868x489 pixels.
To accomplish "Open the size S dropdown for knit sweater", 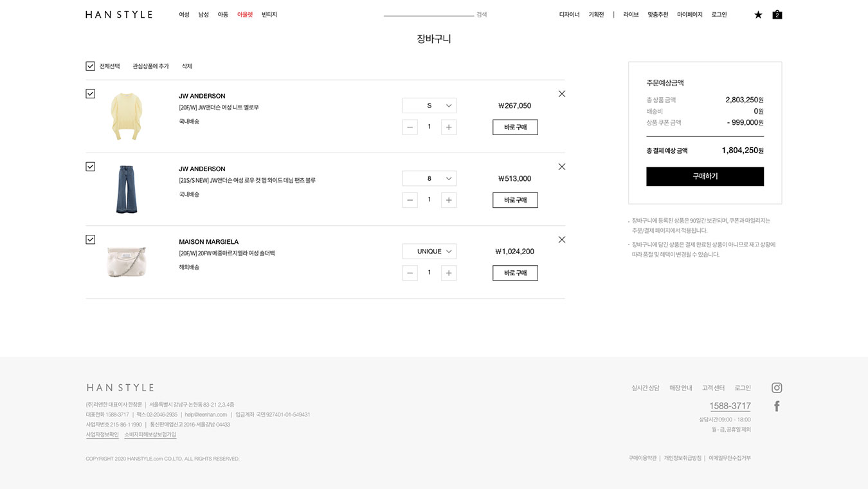I will point(429,106).
